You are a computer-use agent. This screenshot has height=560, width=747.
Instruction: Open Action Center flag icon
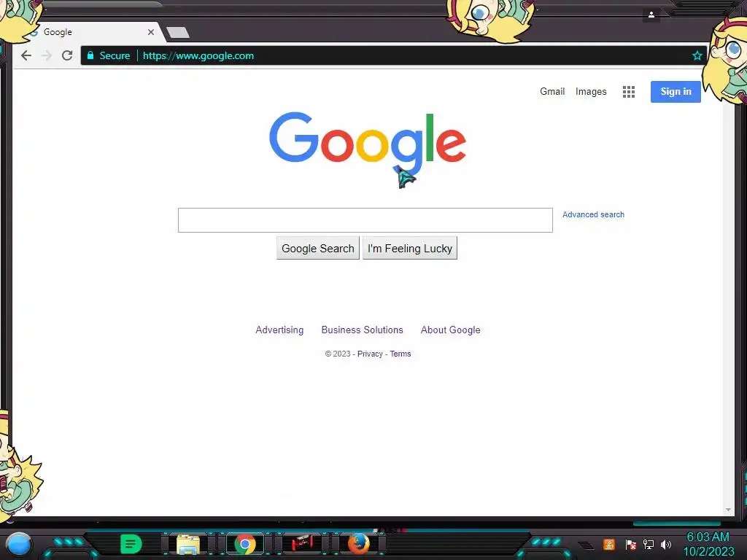630,544
